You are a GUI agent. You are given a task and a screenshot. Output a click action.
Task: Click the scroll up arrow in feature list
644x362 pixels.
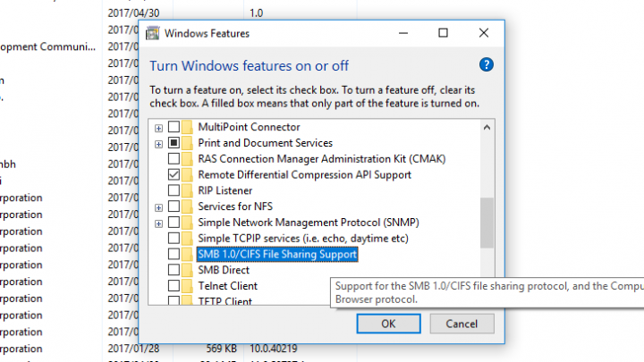pyautogui.click(x=487, y=127)
